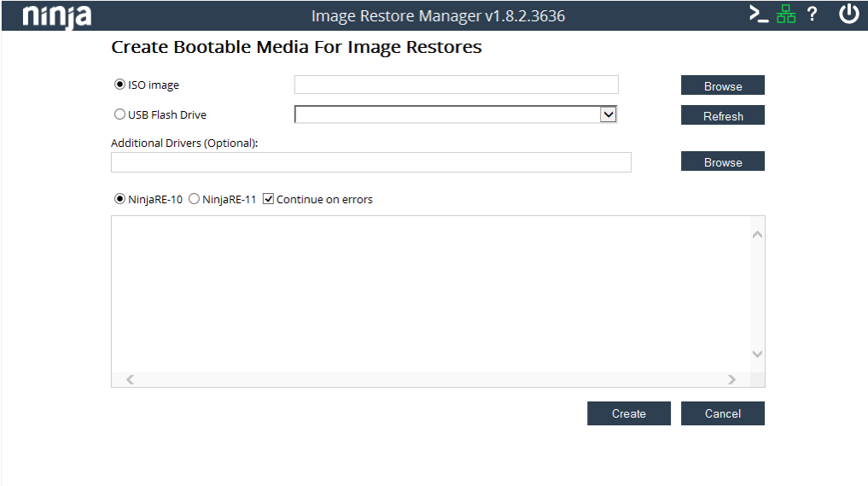The height and width of the screenshot is (486, 868).
Task: Click the Ninja logo
Action: [57, 16]
